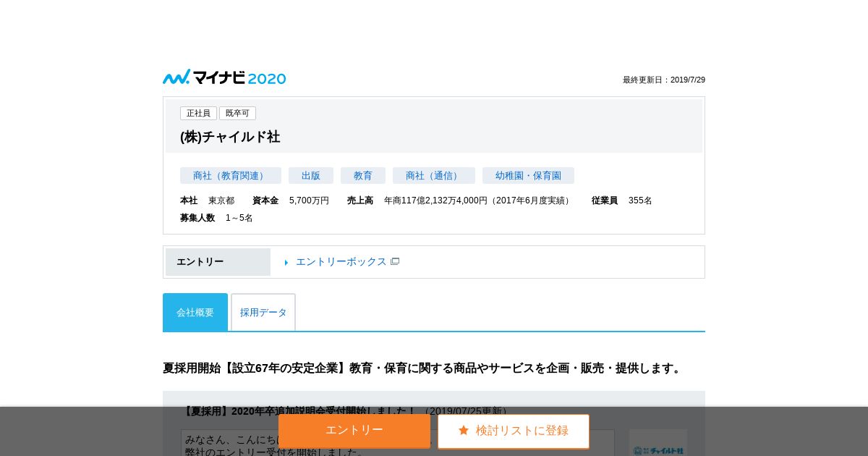Click the 募集人数 1～5名 value

pos(239,218)
